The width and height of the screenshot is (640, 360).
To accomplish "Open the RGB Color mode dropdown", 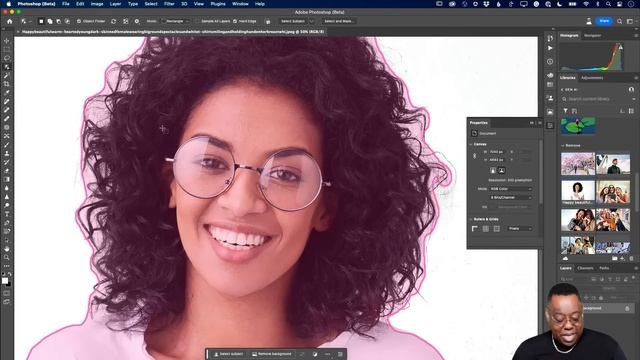I will pyautogui.click(x=511, y=189).
